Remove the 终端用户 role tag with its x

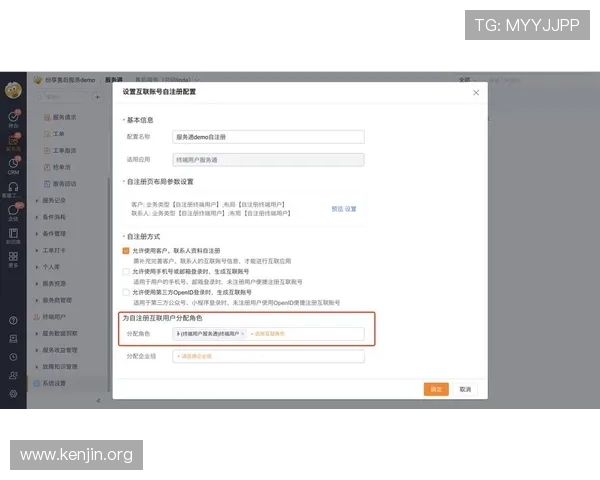(242, 334)
